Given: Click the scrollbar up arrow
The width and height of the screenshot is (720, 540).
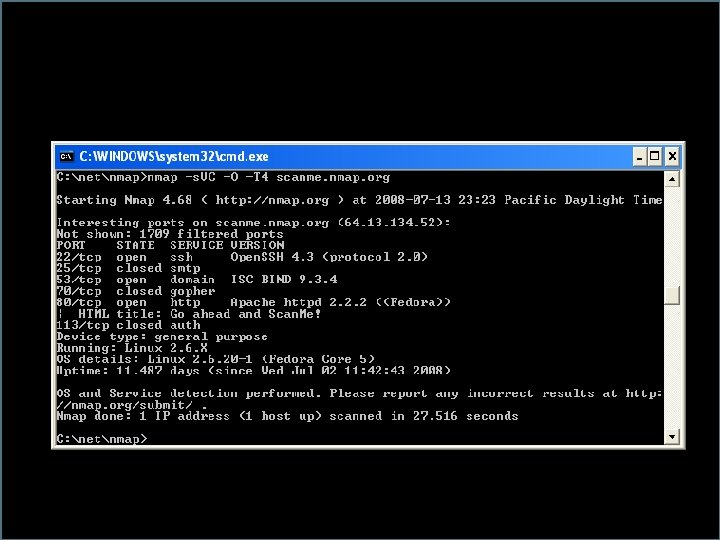Looking at the screenshot, I should pyautogui.click(x=672, y=179).
